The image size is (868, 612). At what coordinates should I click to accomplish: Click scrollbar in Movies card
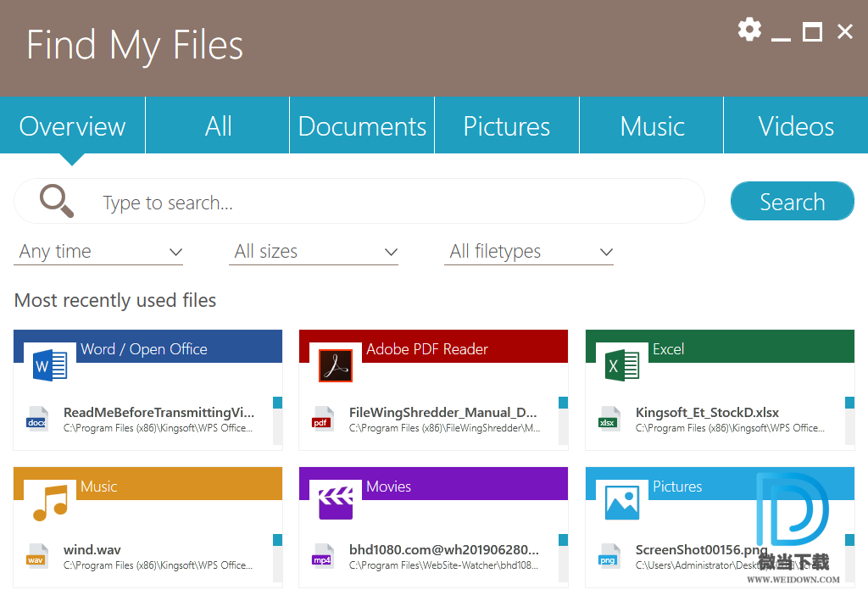point(563,558)
